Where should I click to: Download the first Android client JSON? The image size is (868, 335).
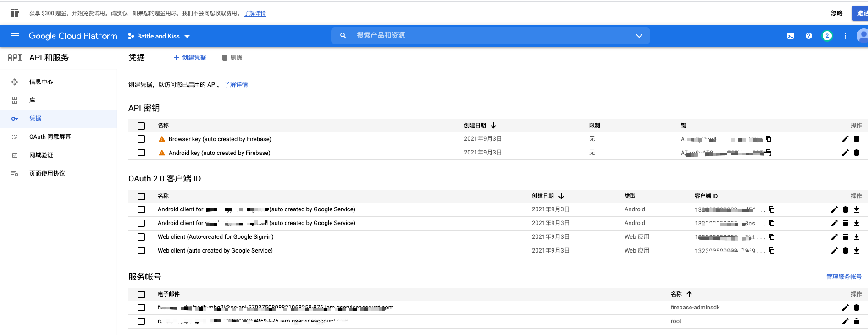click(x=857, y=209)
